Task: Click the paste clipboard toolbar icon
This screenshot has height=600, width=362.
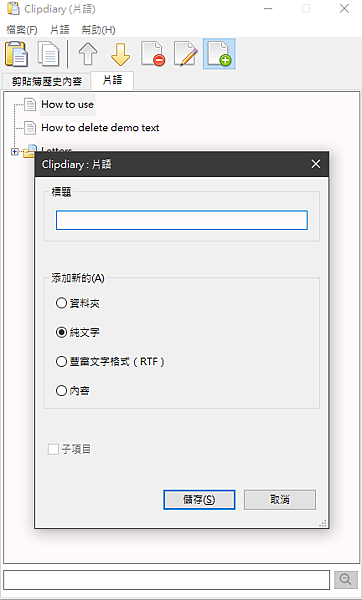Action: (x=16, y=54)
